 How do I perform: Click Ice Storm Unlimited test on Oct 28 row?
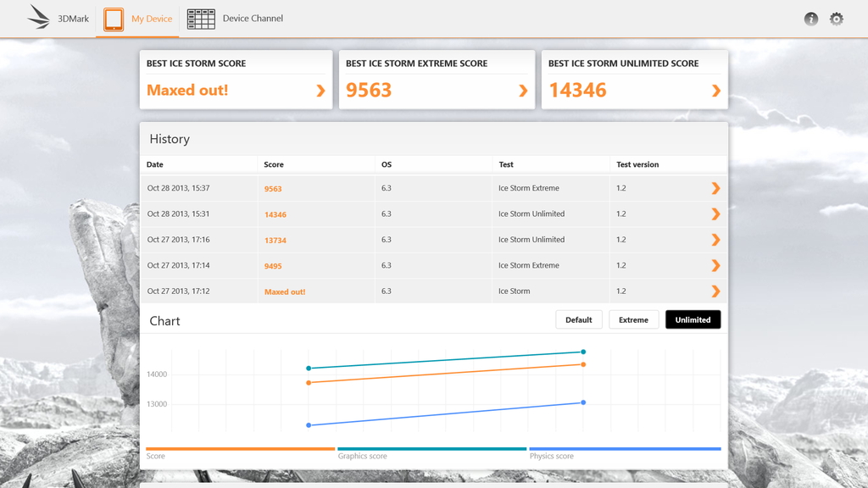point(531,213)
